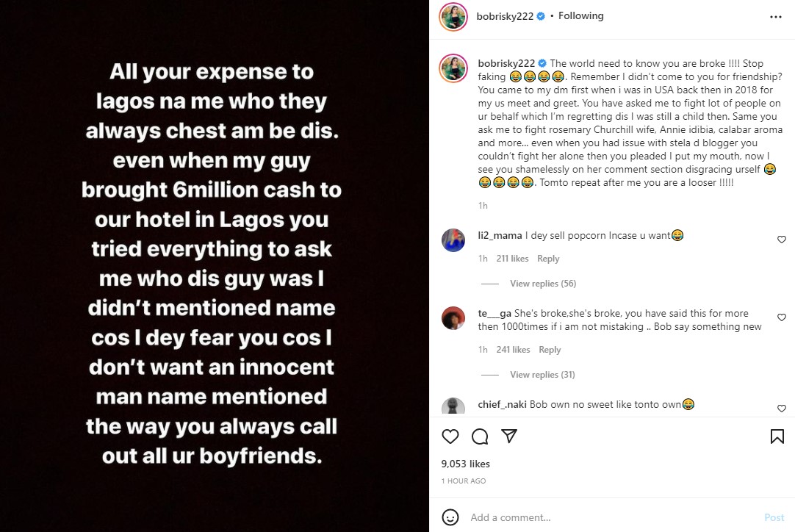Image resolution: width=795 pixels, height=532 pixels.
Task: Reply to te__ga's comment
Action: pos(550,350)
